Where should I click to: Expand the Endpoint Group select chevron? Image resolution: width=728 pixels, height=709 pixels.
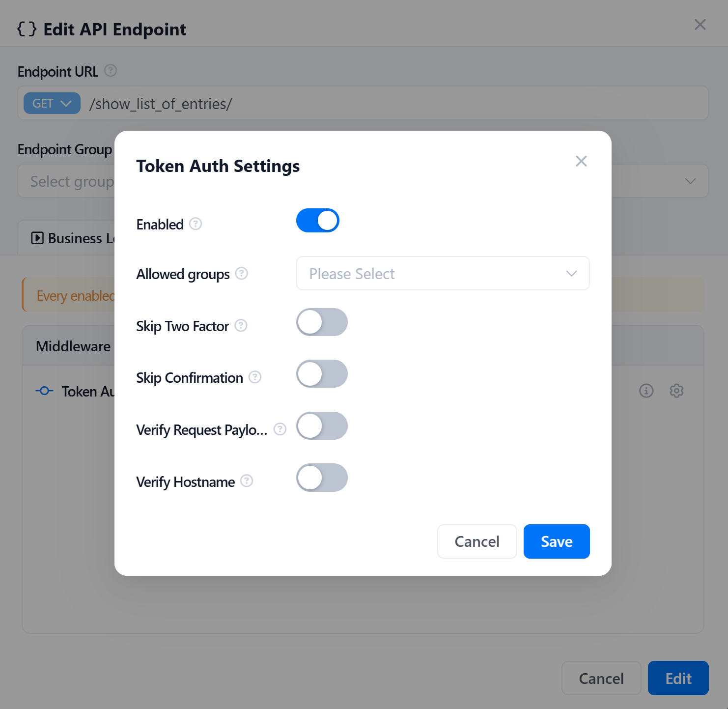tap(690, 181)
